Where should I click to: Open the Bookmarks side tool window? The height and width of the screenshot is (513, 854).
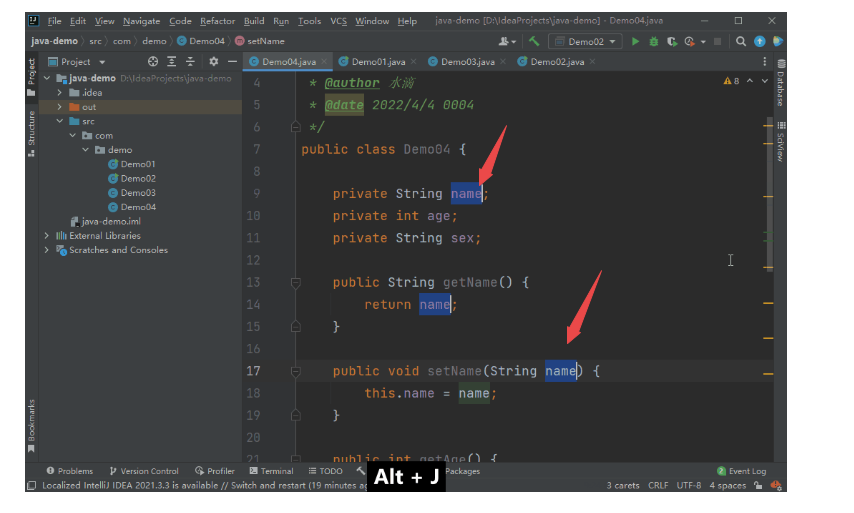(x=32, y=426)
